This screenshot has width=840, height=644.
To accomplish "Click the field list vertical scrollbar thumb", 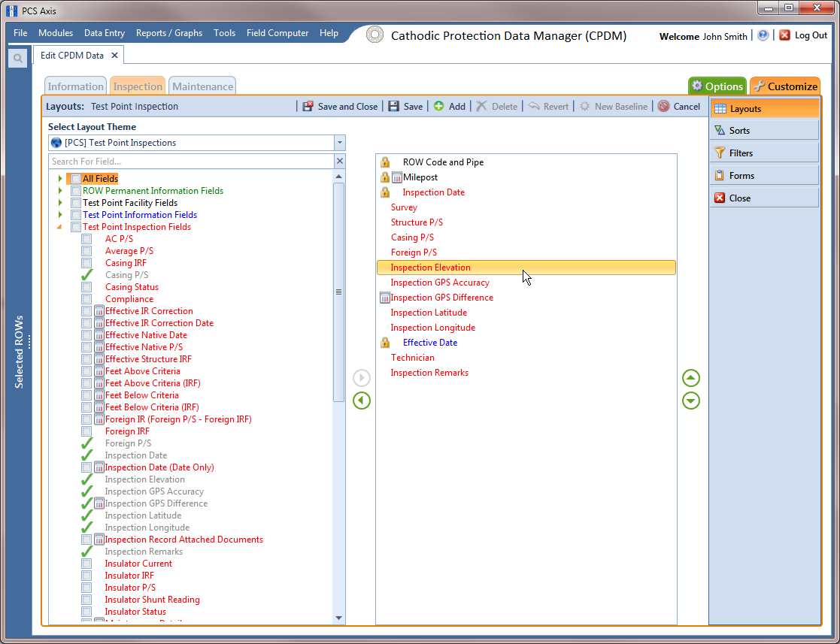I will coord(338,292).
